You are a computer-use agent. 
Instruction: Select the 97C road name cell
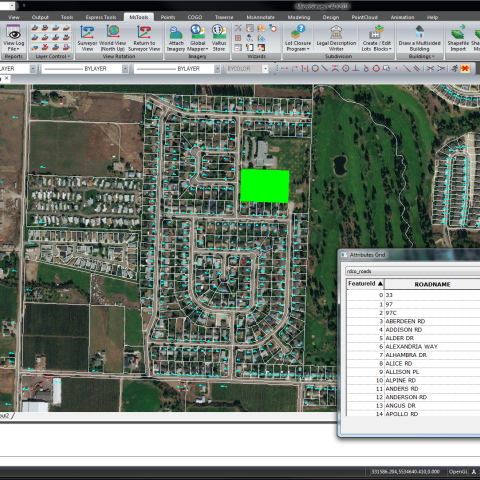coord(432,313)
